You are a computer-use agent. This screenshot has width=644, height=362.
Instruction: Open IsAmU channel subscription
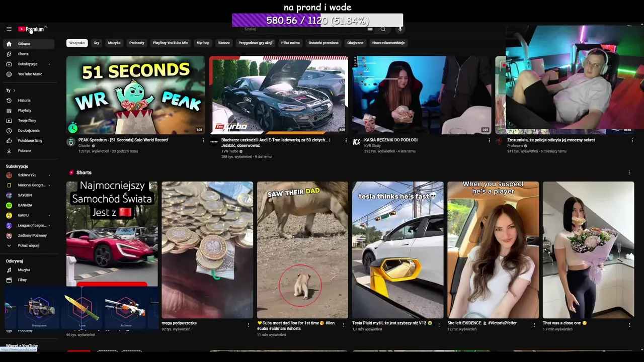tap(29, 215)
